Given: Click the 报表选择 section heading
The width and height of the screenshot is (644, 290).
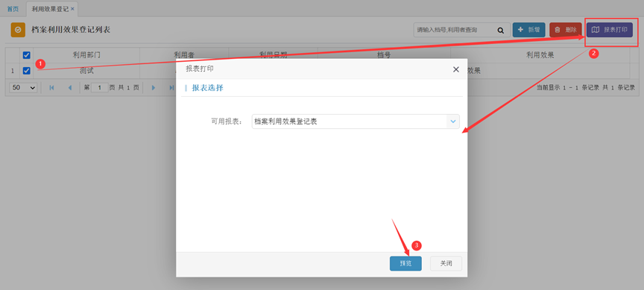Looking at the screenshot, I should (208, 88).
